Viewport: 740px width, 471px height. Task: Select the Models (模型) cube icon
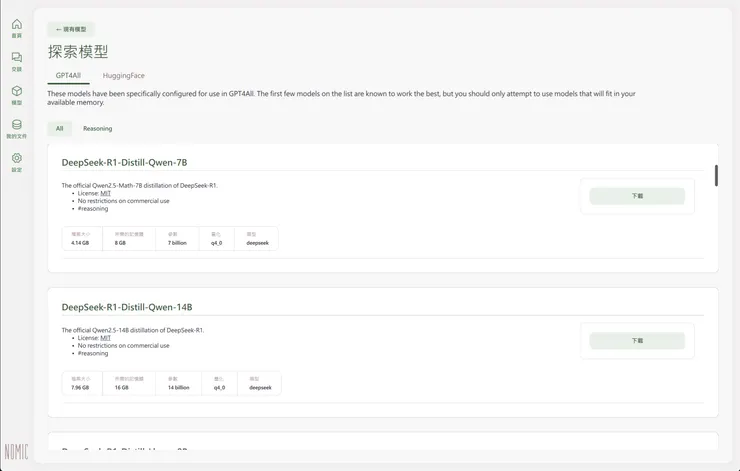(x=16, y=92)
